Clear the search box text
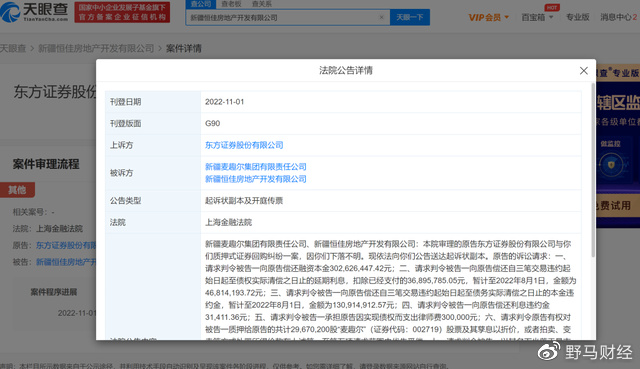 [x=381, y=17]
